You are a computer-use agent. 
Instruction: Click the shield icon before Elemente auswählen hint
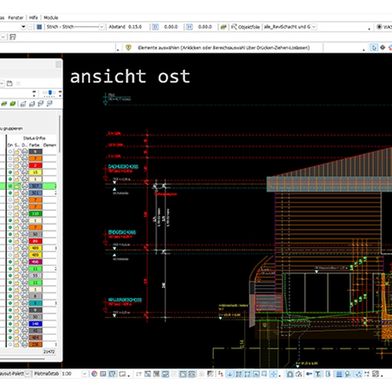tap(128, 48)
